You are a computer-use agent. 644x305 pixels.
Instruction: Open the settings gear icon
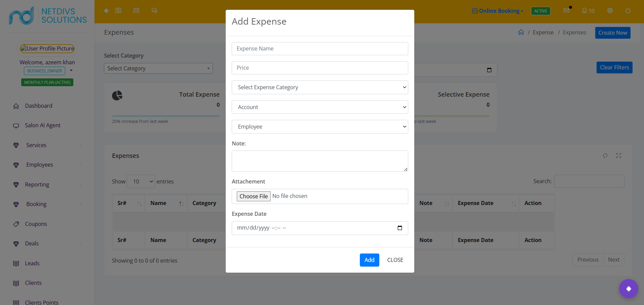coord(610,11)
